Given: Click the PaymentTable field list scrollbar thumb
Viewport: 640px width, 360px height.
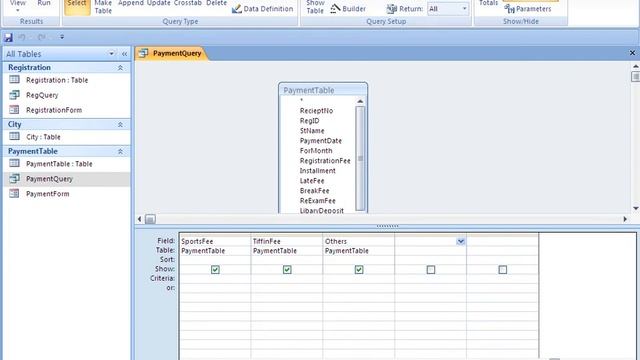Looking at the screenshot, I should click(360, 158).
